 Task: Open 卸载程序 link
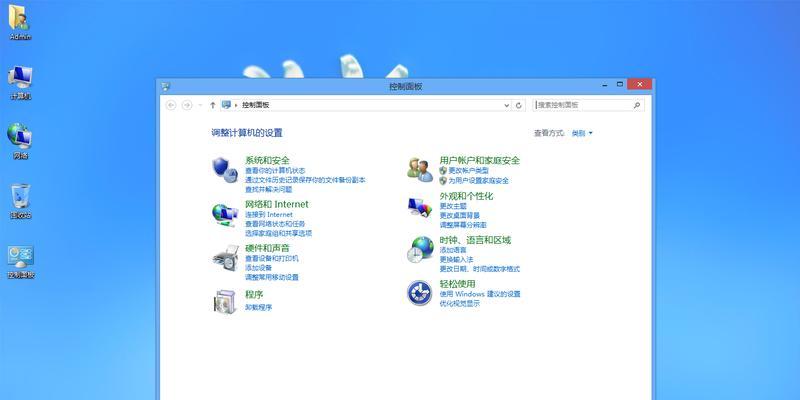coord(259,307)
